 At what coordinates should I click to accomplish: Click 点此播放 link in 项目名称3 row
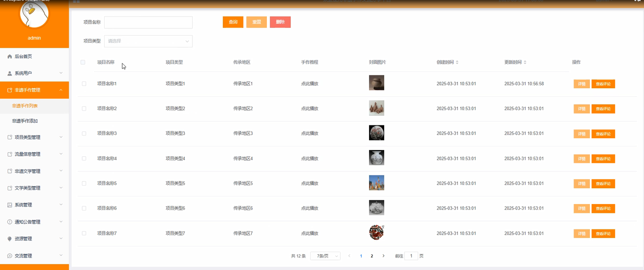tap(310, 133)
